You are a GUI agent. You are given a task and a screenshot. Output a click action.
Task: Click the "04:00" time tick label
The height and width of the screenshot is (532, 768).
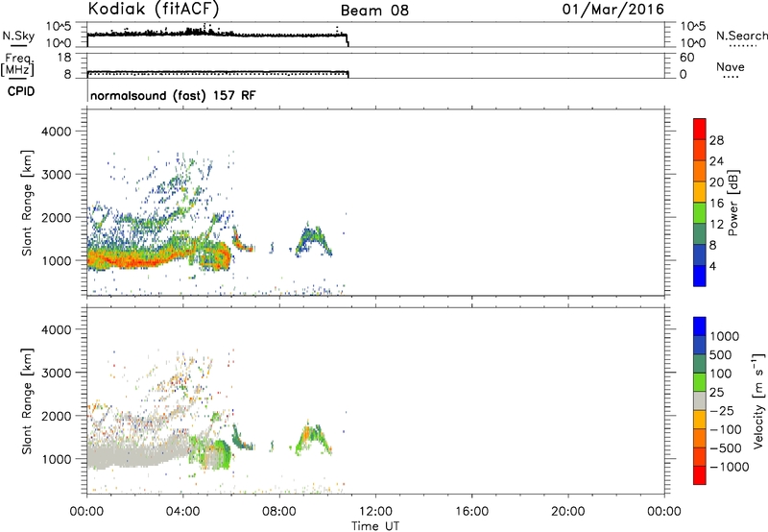coord(183,512)
